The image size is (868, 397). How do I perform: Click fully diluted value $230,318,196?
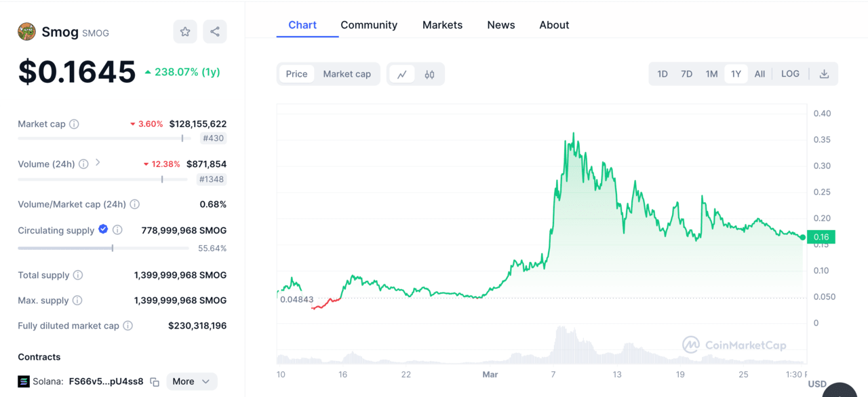coord(197,326)
